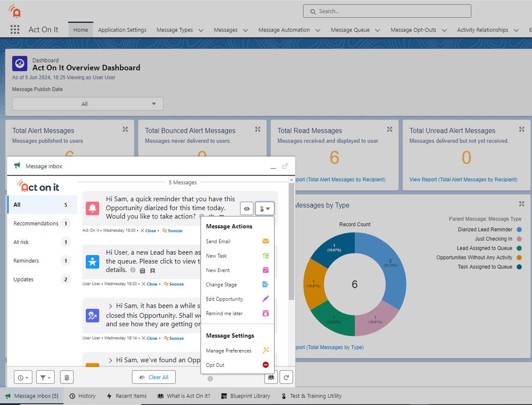Open the History utility bar item
This screenshot has width=532, height=405.
82,396
